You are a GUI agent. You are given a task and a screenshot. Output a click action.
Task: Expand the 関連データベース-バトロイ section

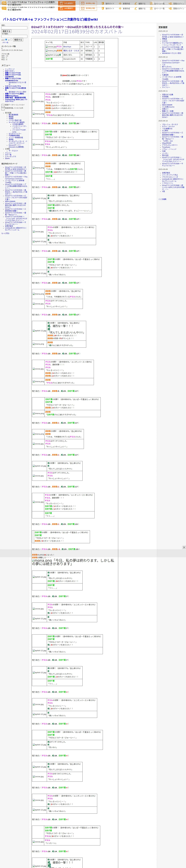(3, 105)
